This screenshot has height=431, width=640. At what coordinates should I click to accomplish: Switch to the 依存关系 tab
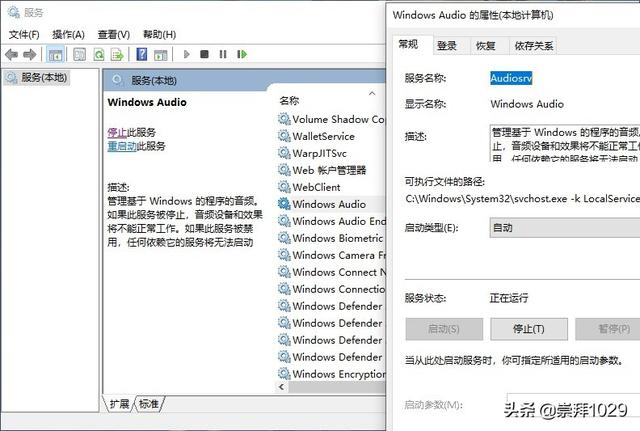point(533,46)
